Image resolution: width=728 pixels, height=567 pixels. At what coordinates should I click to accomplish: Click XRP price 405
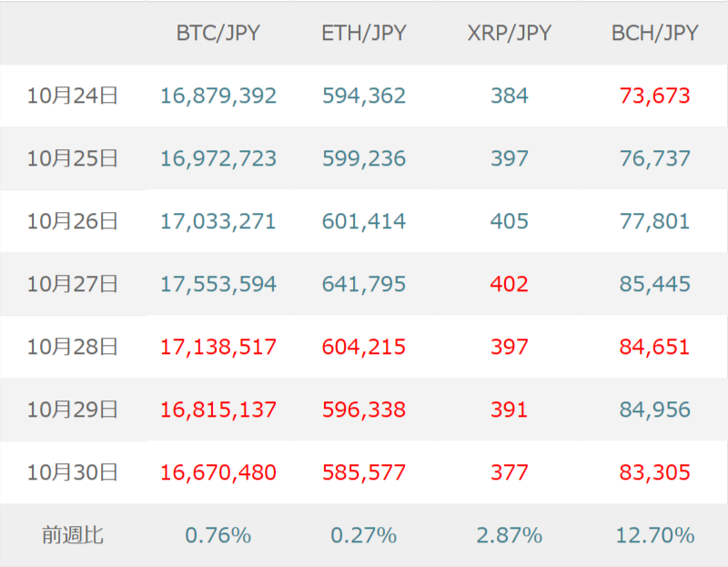510,221
